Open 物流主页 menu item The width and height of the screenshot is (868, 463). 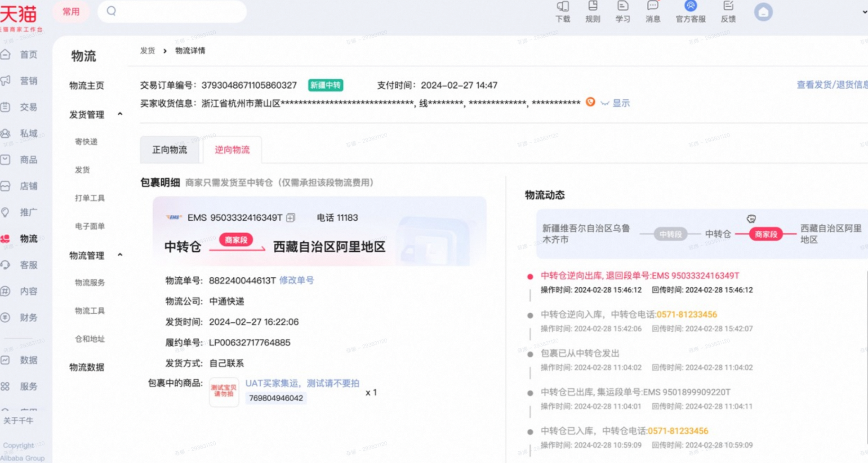tap(87, 85)
